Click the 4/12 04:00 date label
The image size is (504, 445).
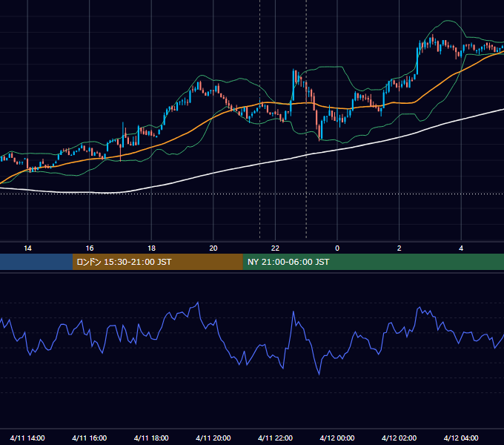[461, 438]
